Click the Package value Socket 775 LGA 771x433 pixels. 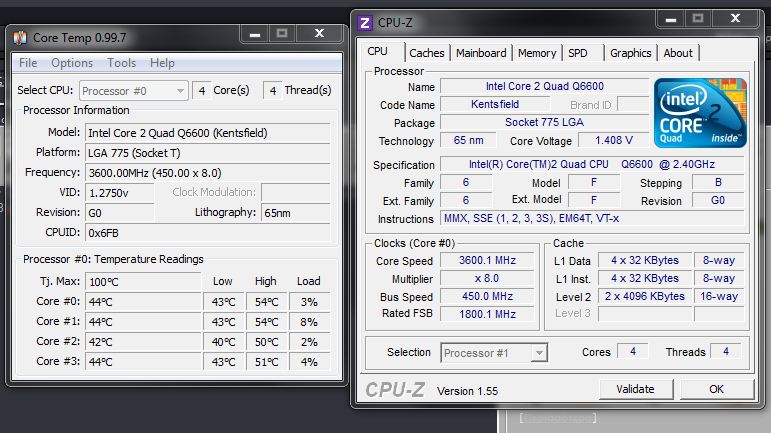pos(544,122)
